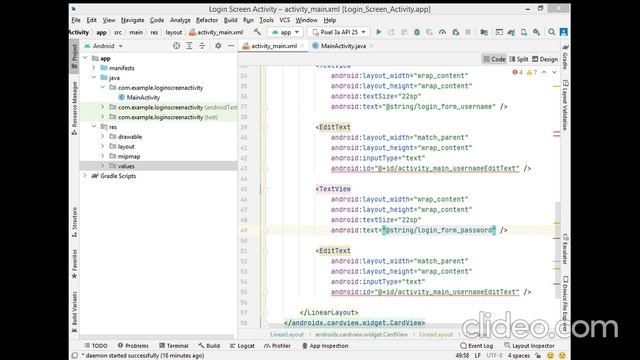This screenshot has height=360, width=640.
Task: Open the Event Log
Action: (x=476, y=346)
